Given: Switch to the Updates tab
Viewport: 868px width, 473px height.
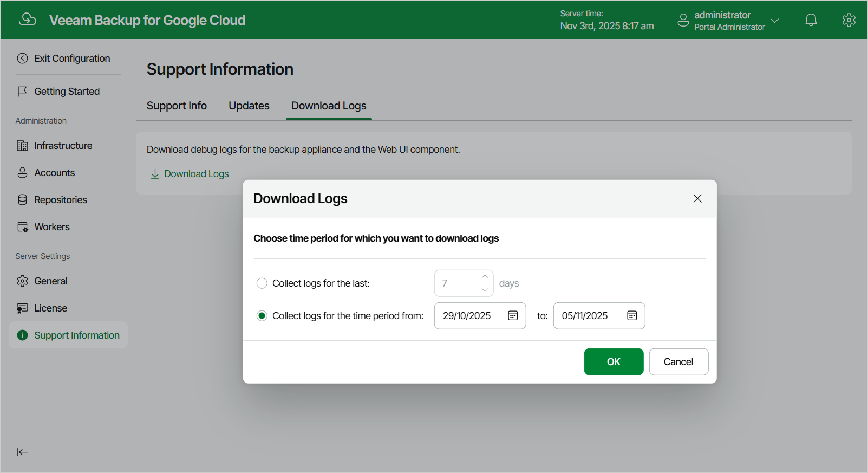Looking at the screenshot, I should tap(249, 106).
